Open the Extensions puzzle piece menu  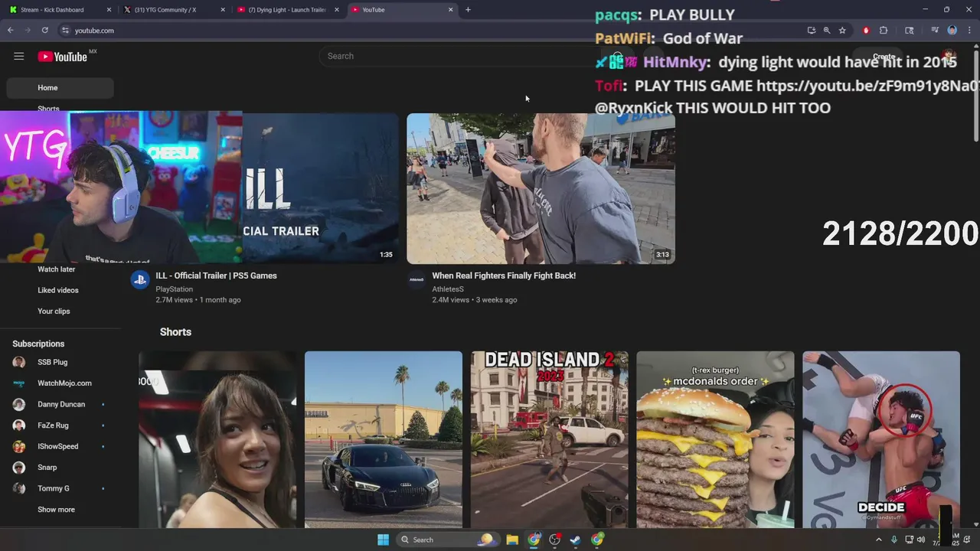(884, 31)
